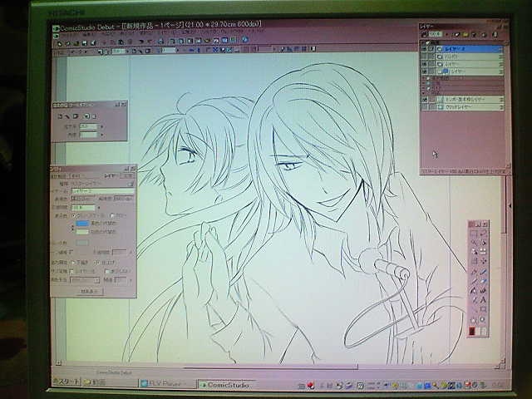This screenshot has width=532, height=399.
Task: Select the blue pen tool in tool palette
Action: coord(484,271)
